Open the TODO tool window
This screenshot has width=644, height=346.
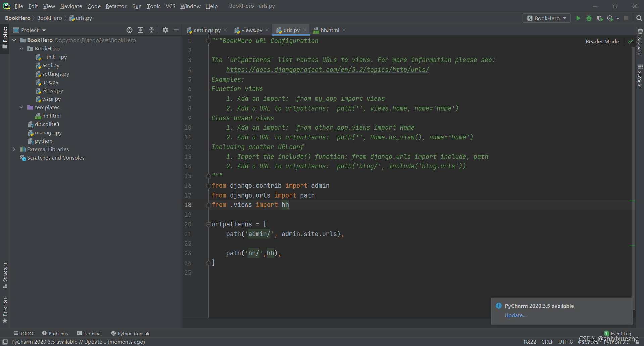click(x=23, y=333)
